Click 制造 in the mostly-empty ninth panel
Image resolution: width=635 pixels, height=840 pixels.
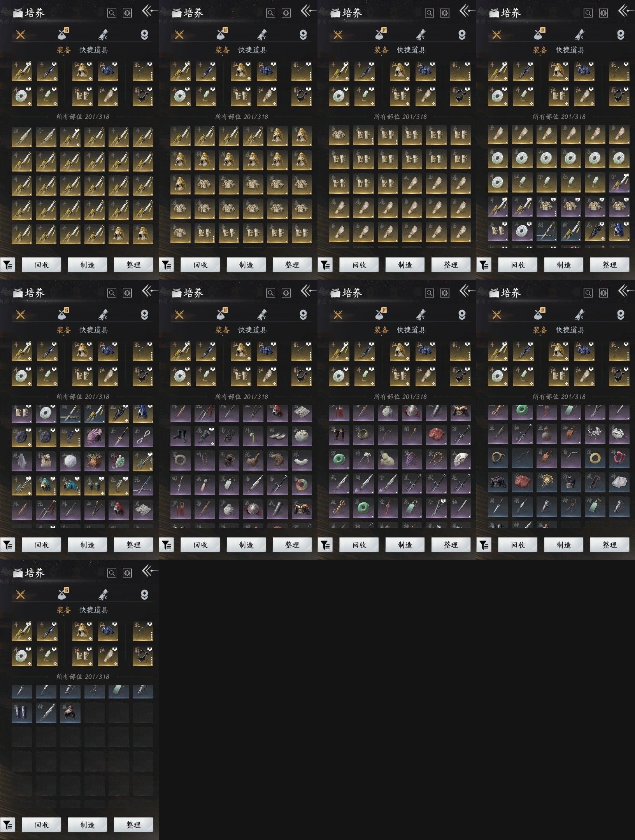(87, 825)
